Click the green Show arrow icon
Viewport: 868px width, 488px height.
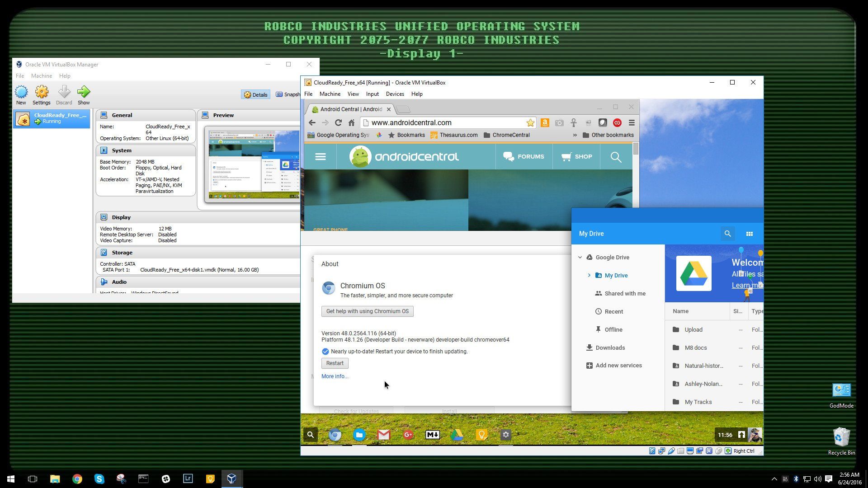(x=84, y=92)
